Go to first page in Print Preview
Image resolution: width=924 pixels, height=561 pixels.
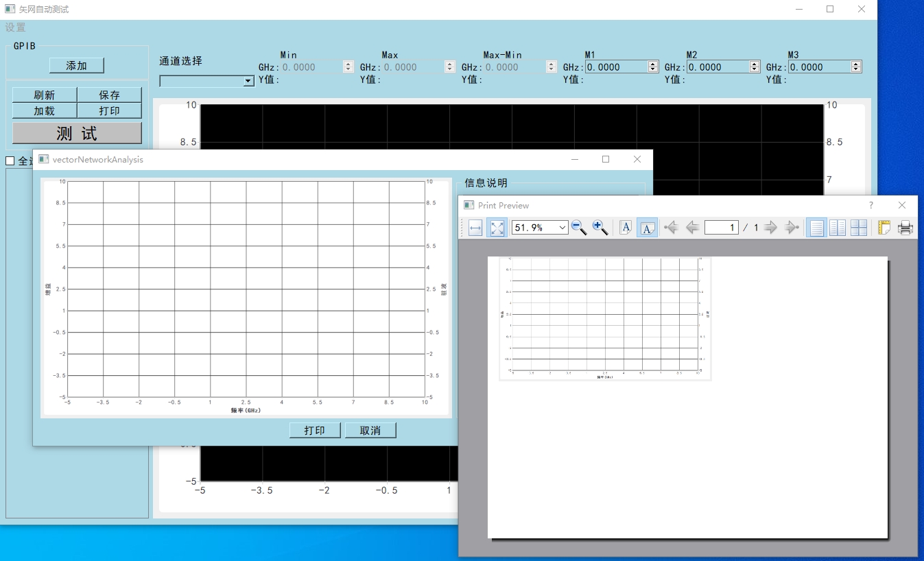(x=672, y=228)
